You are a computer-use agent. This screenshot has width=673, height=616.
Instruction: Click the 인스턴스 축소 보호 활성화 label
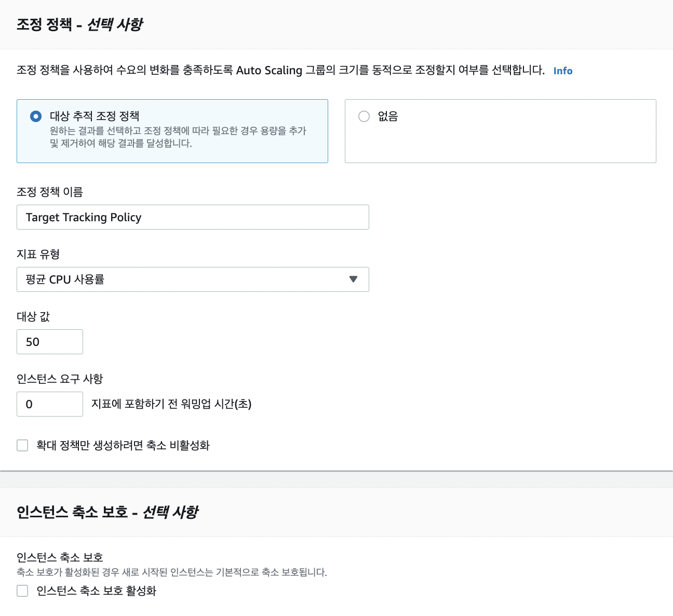pyautogui.click(x=96, y=591)
